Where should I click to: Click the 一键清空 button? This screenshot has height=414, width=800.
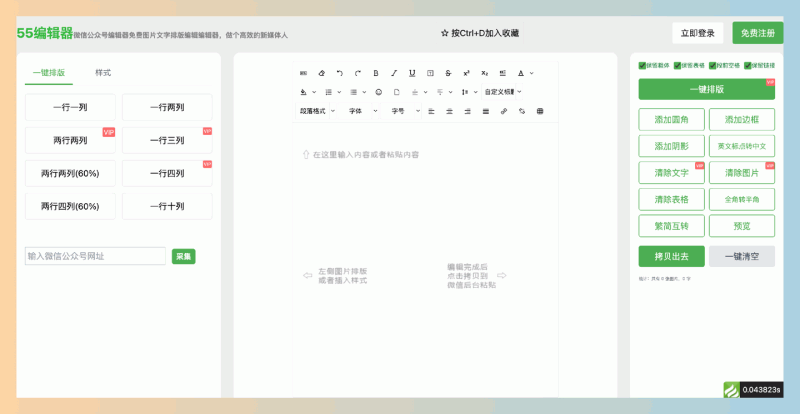coord(742,257)
